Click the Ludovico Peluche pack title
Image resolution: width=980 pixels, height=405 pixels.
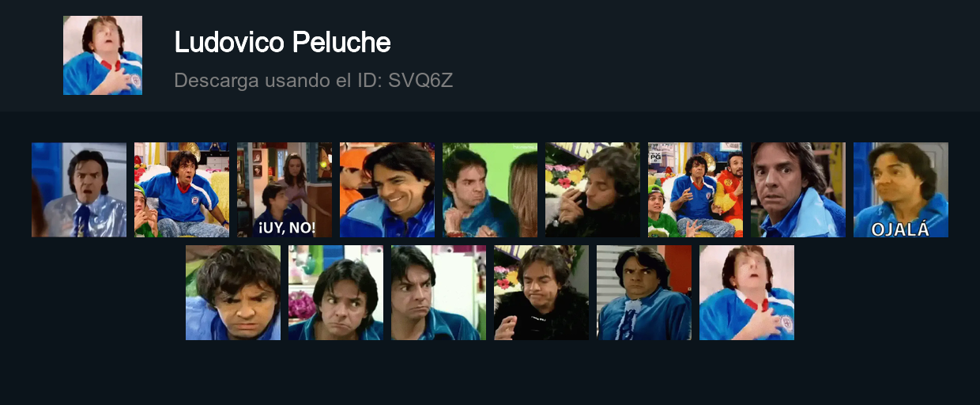point(282,42)
